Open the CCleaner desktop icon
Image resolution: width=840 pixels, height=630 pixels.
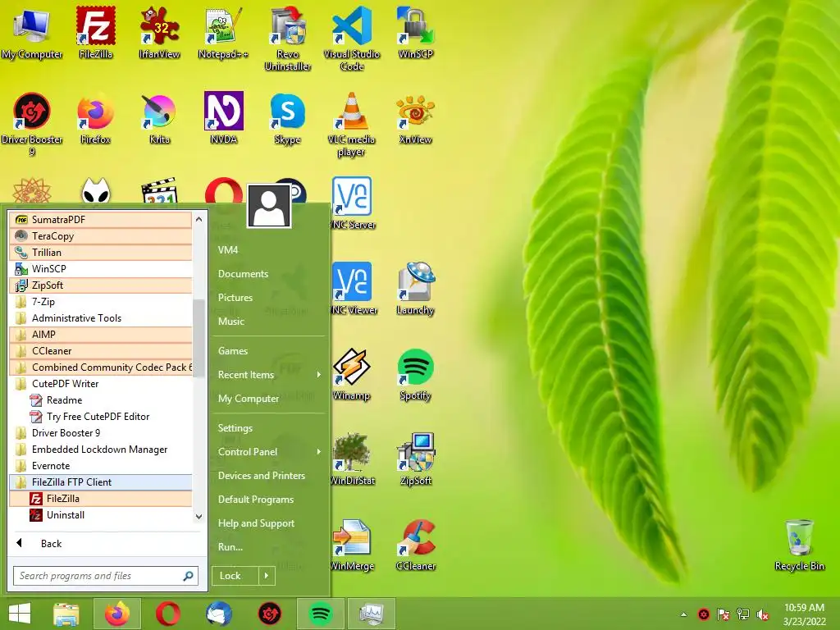(x=416, y=545)
